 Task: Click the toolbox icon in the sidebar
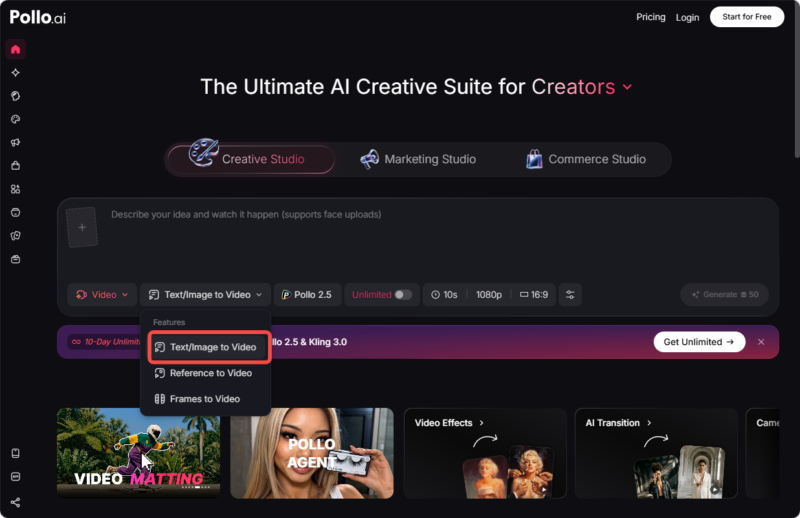(15, 259)
